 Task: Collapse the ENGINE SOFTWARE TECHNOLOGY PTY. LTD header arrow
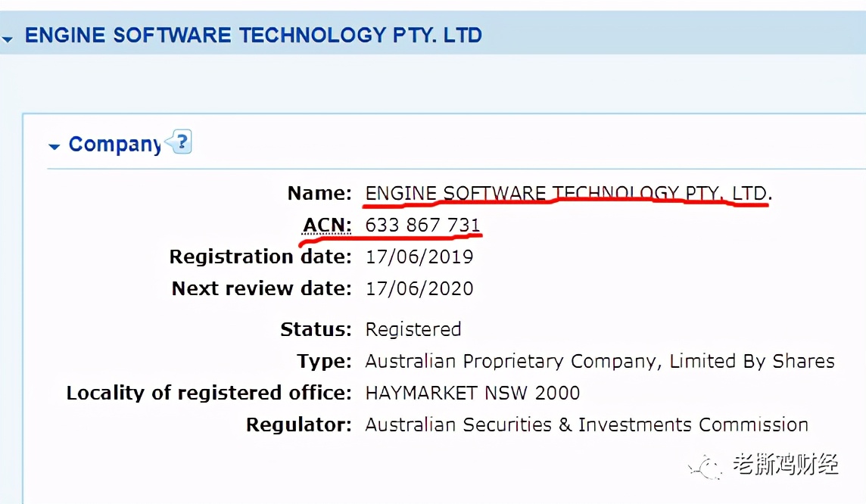8,39
